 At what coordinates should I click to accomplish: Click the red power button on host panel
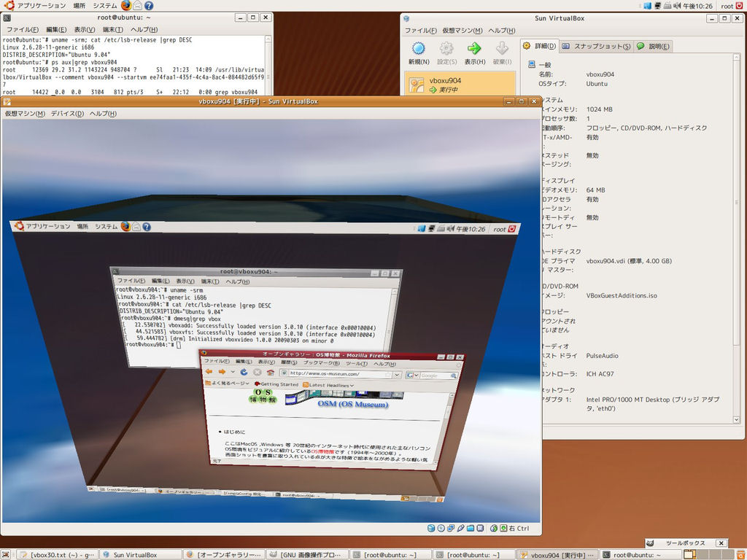pyautogui.click(x=741, y=6)
